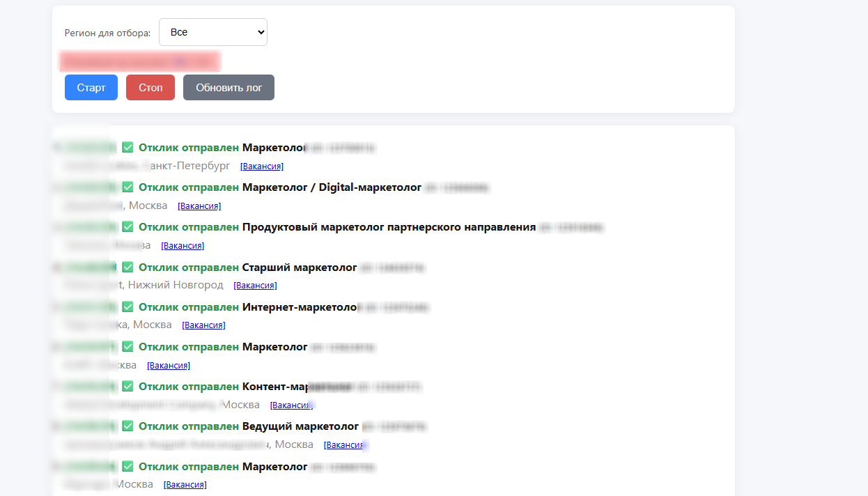
Task: Click the Обновить лог button
Action: point(228,88)
